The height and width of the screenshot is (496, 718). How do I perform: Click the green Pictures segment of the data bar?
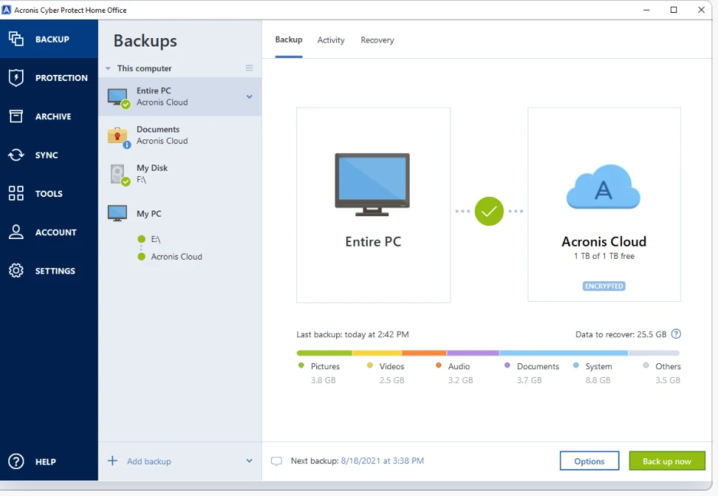[324, 353]
